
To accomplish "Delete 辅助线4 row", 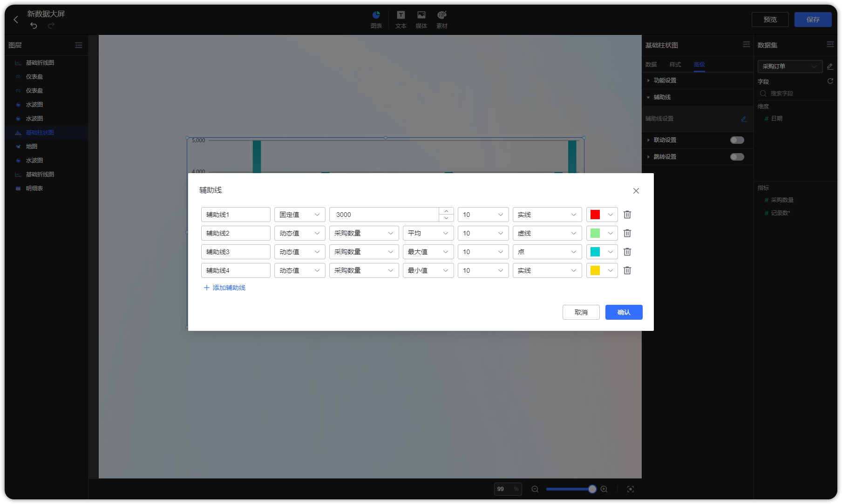I will 627,270.
